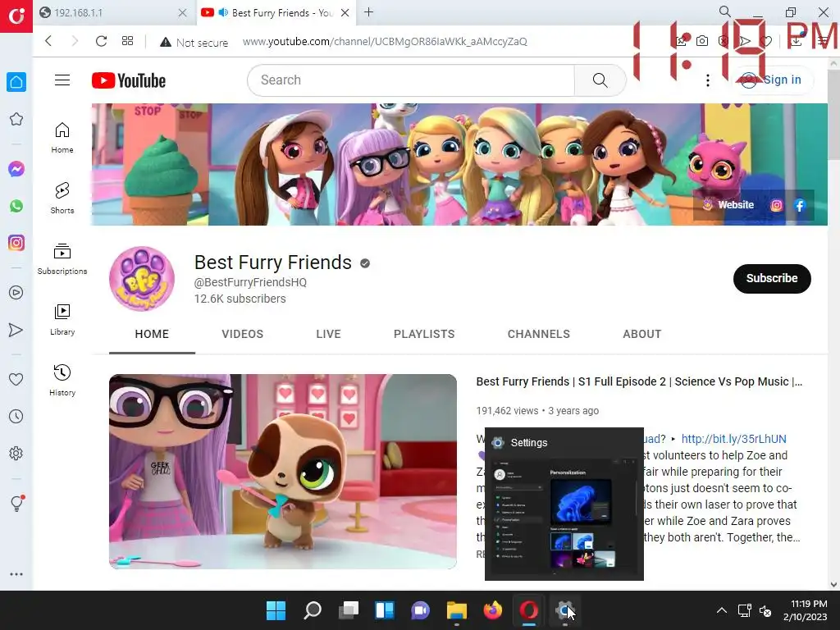Open Bookmarks star in Opera sidebar
Viewport: 840px width, 630px height.
[x=16, y=119]
